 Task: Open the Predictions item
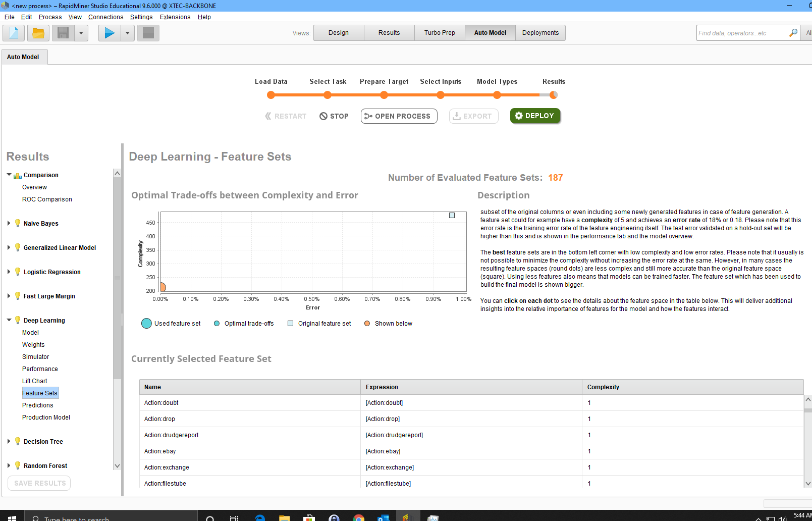click(37, 405)
